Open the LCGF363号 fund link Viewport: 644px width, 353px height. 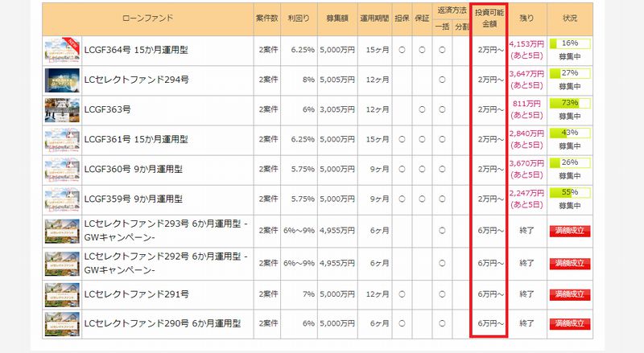click(x=108, y=109)
